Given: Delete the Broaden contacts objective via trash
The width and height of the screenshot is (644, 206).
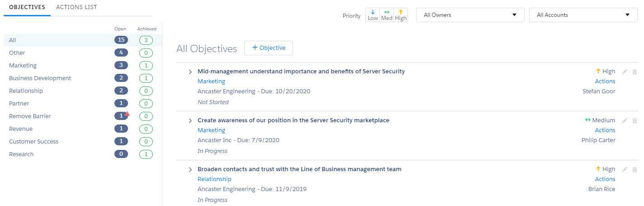Looking at the screenshot, I should click(635, 169).
